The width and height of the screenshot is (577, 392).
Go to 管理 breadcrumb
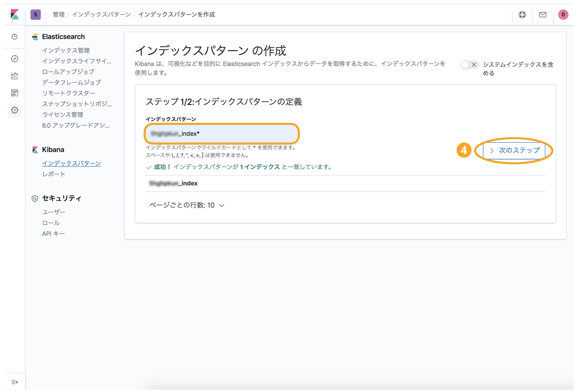[59, 14]
